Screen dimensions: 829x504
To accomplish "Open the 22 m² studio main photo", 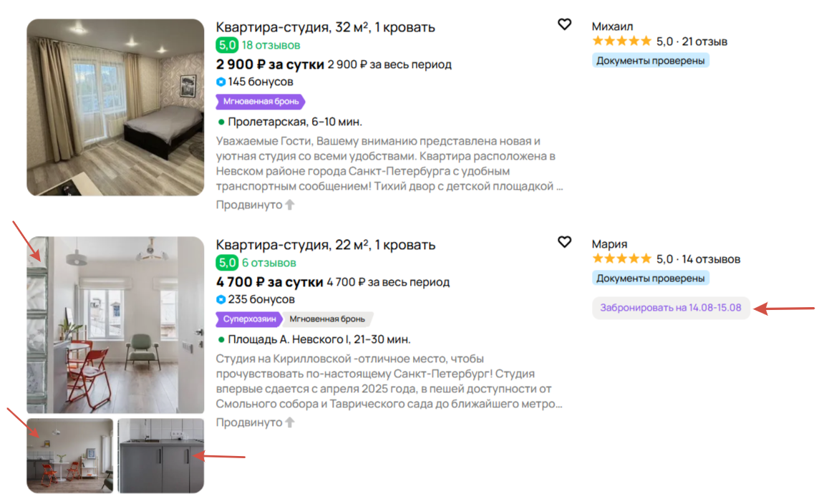I will click(x=115, y=325).
